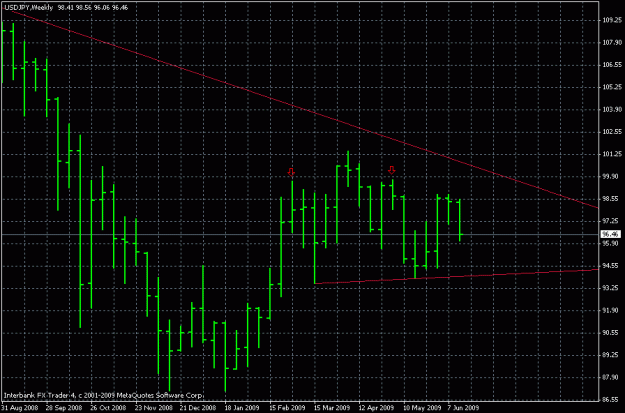Click the 7 Jun 2009 date label
This screenshot has width=625, height=413.
pos(465,408)
